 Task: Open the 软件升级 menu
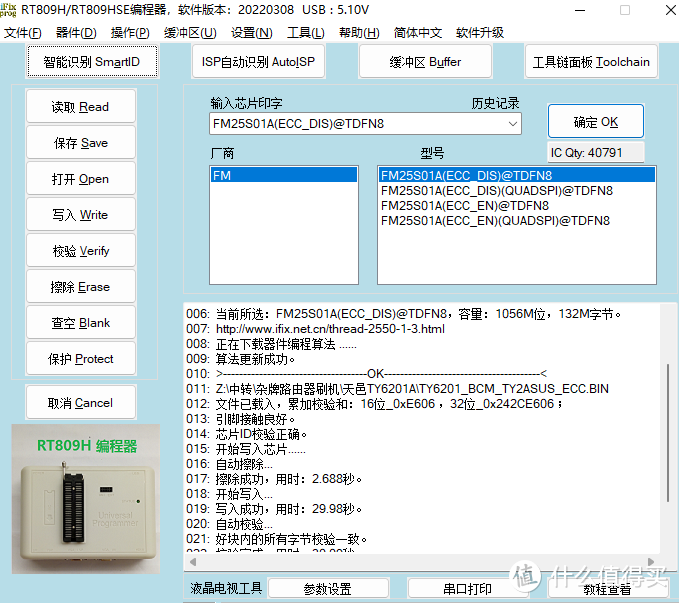480,33
